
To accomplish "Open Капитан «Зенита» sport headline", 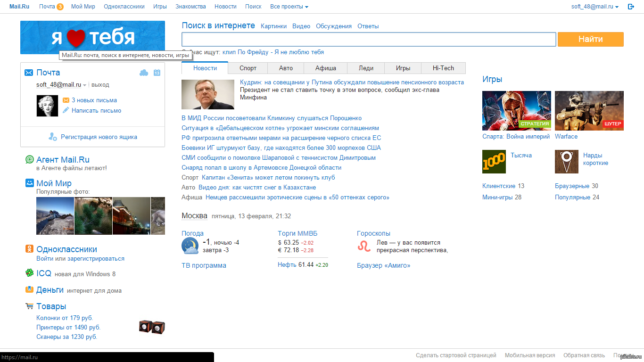I will tap(268, 177).
